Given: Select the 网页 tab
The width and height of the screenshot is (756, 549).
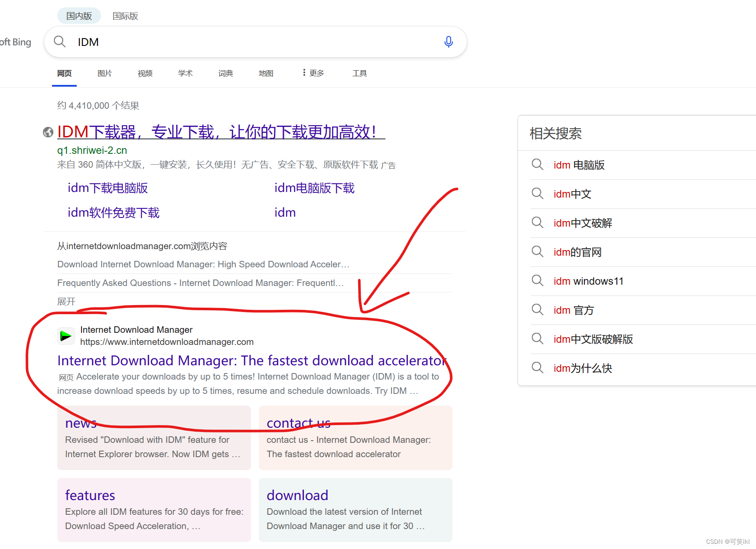Looking at the screenshot, I should click(64, 73).
